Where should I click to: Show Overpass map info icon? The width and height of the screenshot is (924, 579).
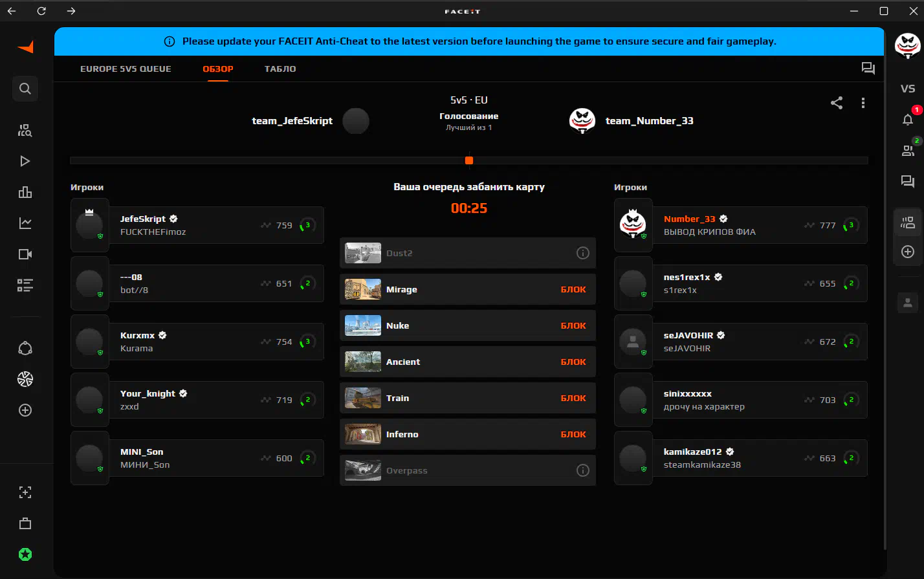pos(583,470)
